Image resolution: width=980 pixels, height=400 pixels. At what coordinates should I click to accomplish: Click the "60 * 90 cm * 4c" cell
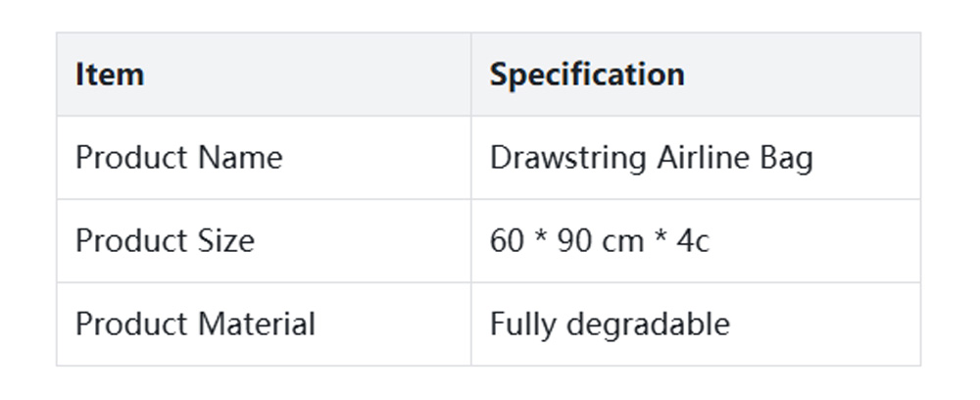[600, 241]
